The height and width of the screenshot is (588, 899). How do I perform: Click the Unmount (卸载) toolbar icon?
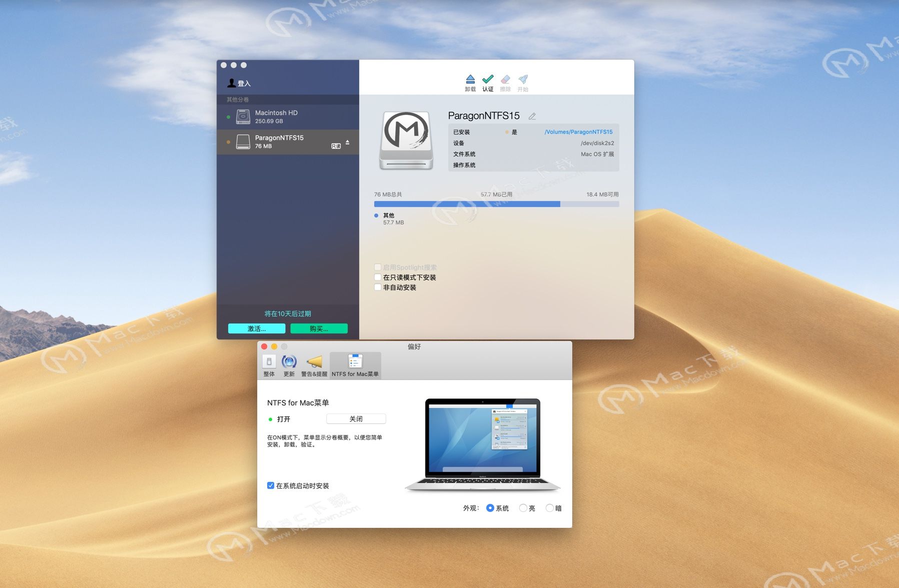pyautogui.click(x=470, y=79)
